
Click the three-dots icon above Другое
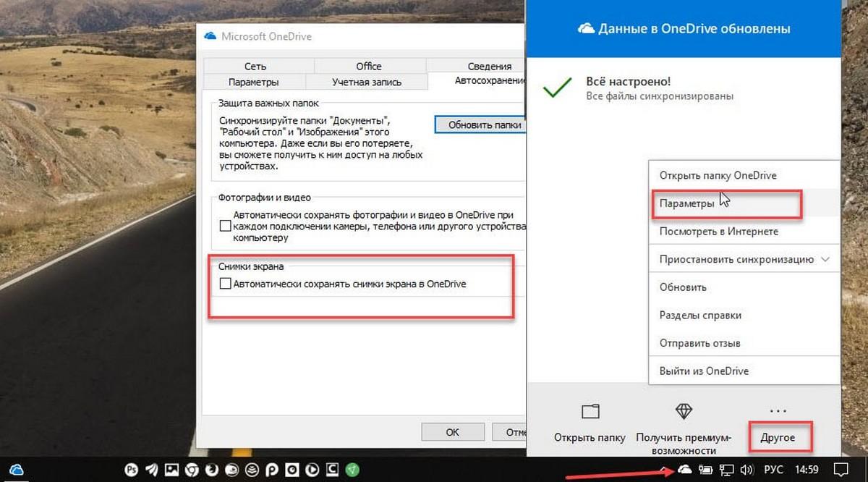(x=778, y=412)
